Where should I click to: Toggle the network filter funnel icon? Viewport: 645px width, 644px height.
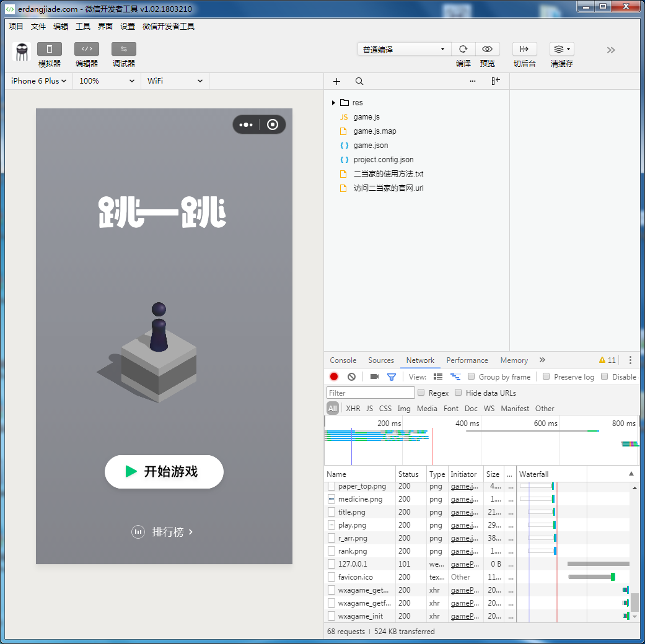tap(392, 376)
